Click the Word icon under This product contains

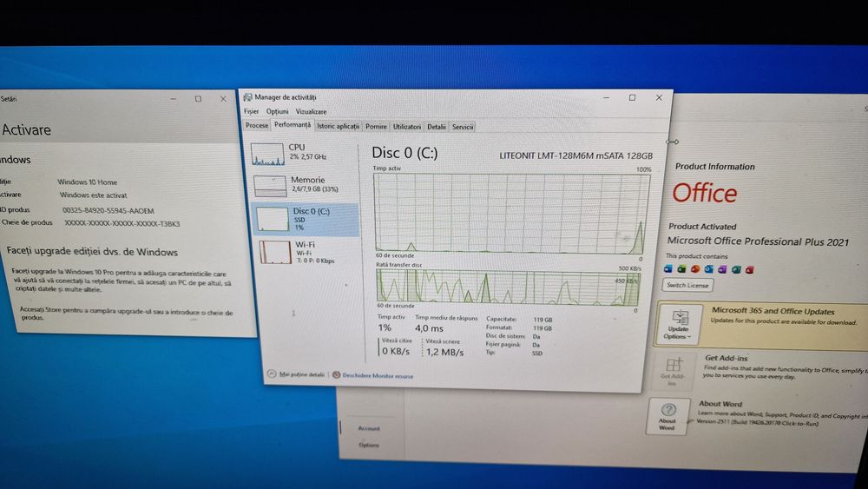click(668, 269)
